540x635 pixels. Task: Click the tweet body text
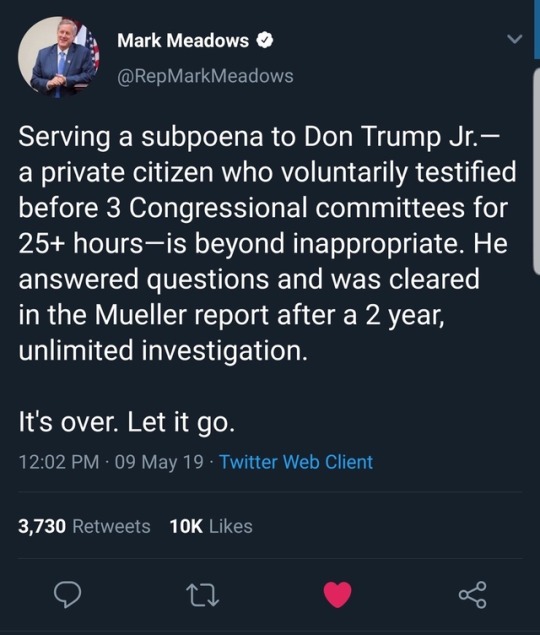(x=267, y=243)
